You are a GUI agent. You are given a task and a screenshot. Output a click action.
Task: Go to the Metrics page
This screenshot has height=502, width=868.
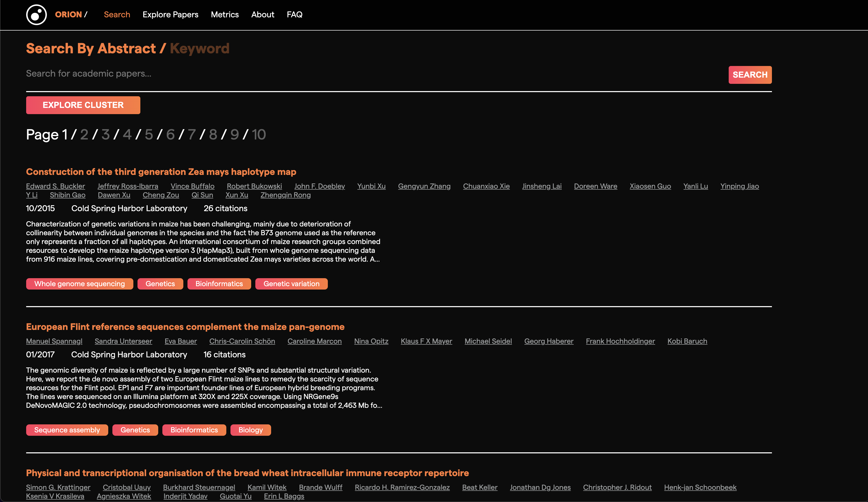click(x=225, y=15)
